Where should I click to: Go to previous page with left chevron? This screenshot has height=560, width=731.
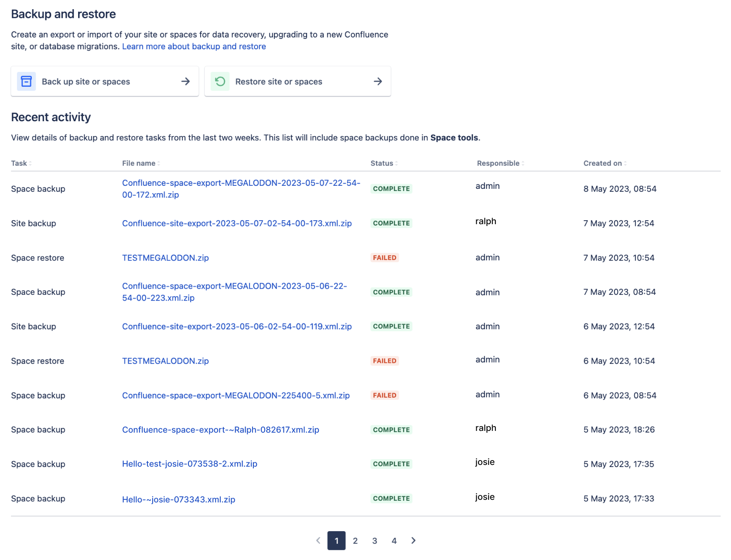point(318,540)
